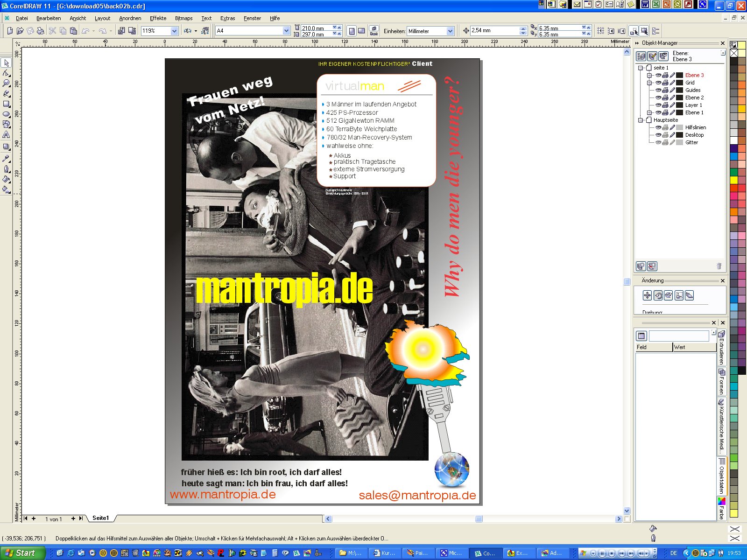Image resolution: width=747 pixels, height=560 pixels.
Task: Open the Extrudieren docker tab
Action: point(721,348)
